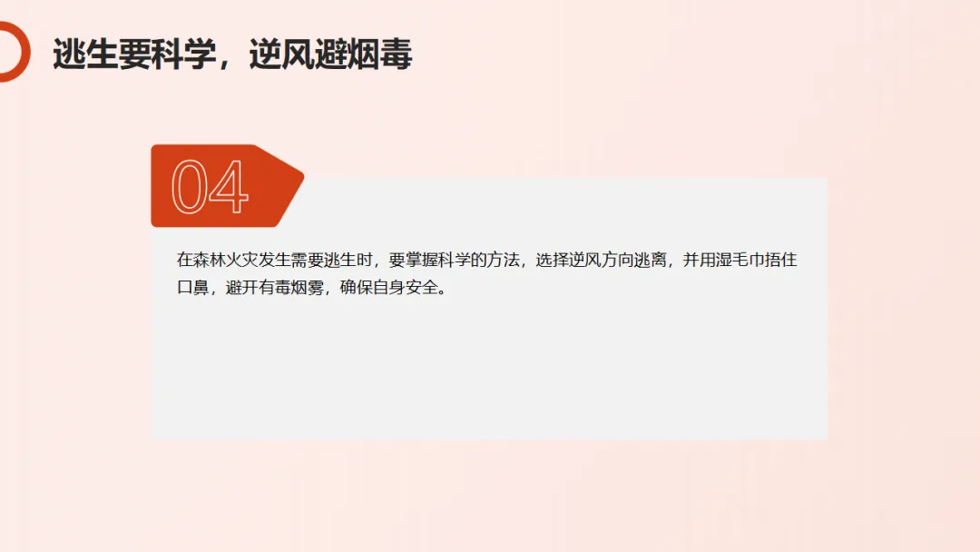Click the words 森林火灾 in paragraph
Image resolution: width=980 pixels, height=552 pixels.
(x=225, y=260)
